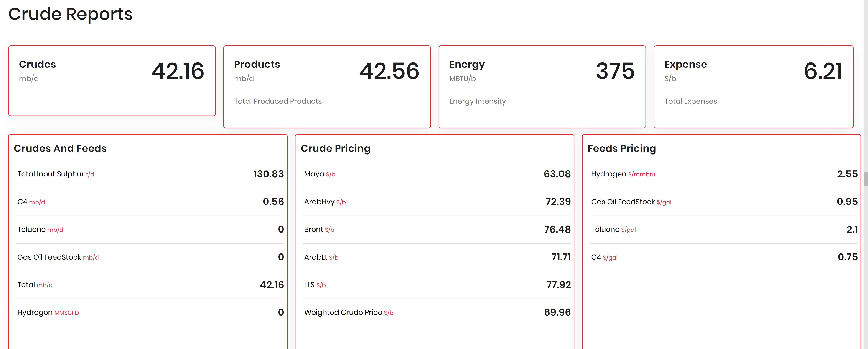This screenshot has width=868, height=349.
Task: Select the Expense card title
Action: click(686, 65)
